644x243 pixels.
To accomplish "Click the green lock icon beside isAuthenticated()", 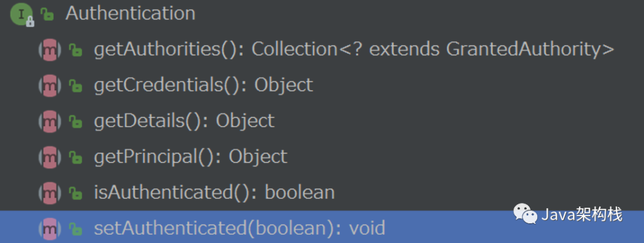I will 75,193.
